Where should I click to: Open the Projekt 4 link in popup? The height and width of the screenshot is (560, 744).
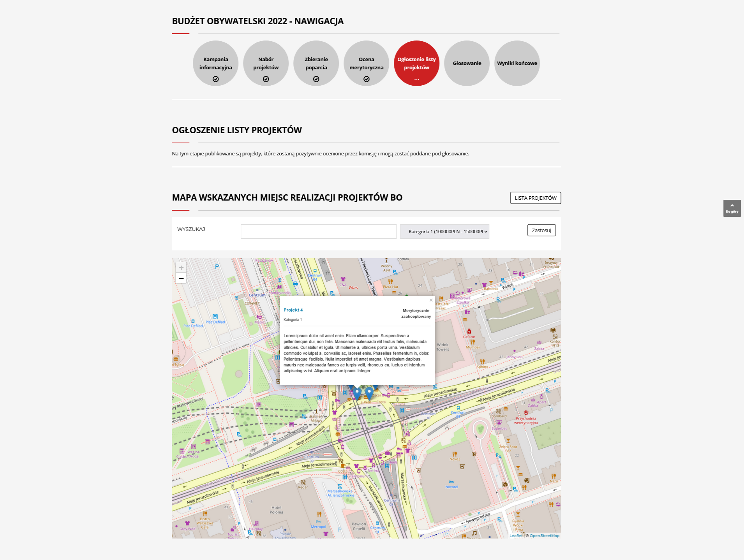pyautogui.click(x=293, y=310)
